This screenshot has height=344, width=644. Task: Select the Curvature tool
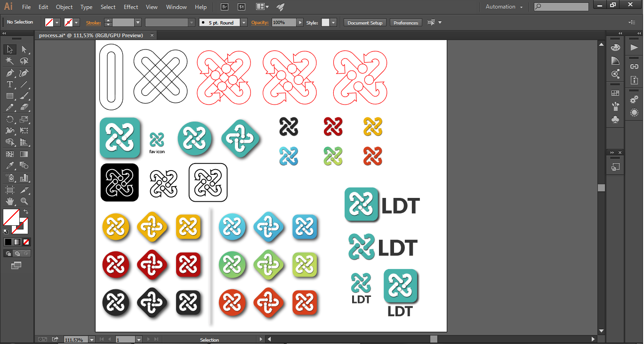coord(24,73)
